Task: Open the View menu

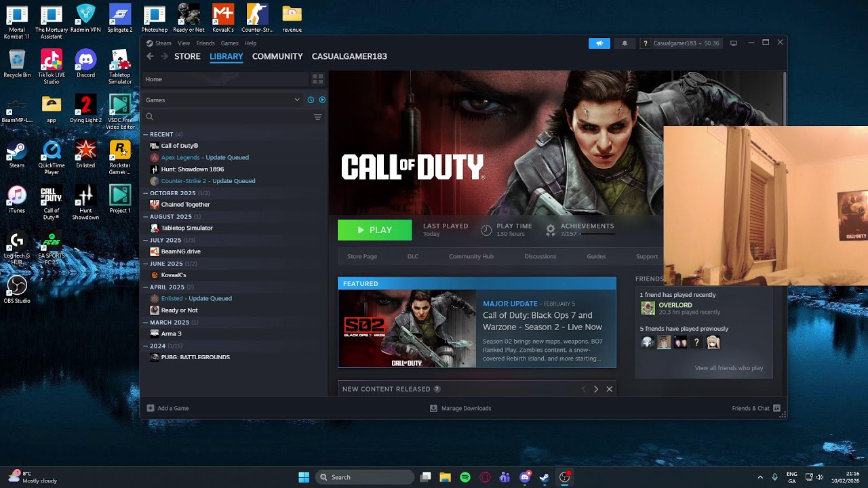Action: (x=184, y=43)
